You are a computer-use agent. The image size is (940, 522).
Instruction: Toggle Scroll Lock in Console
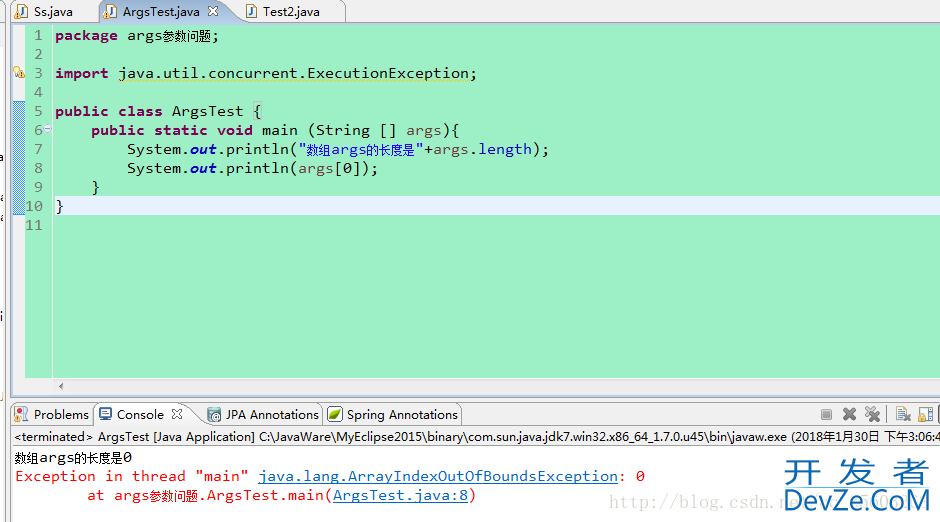click(x=926, y=414)
